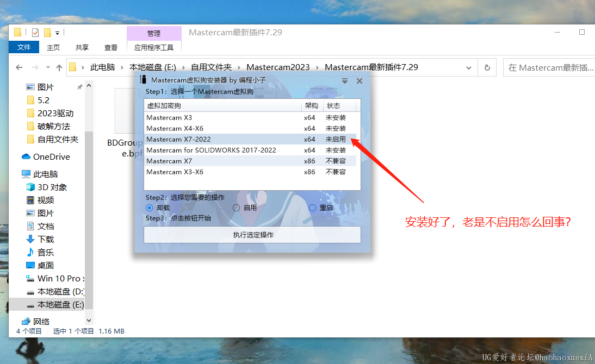Click 自用文件夹 in the address breadcrumb
The height and width of the screenshot is (364, 595).
click(212, 67)
